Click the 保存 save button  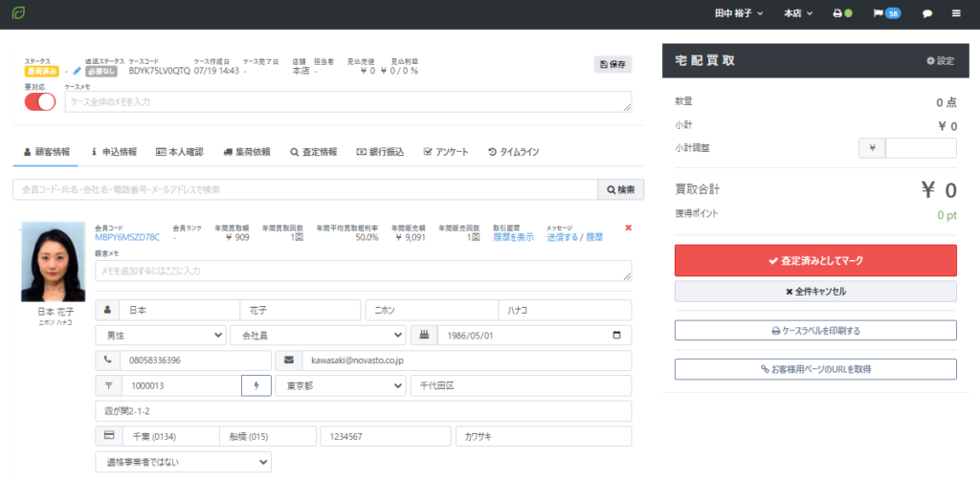tap(612, 64)
